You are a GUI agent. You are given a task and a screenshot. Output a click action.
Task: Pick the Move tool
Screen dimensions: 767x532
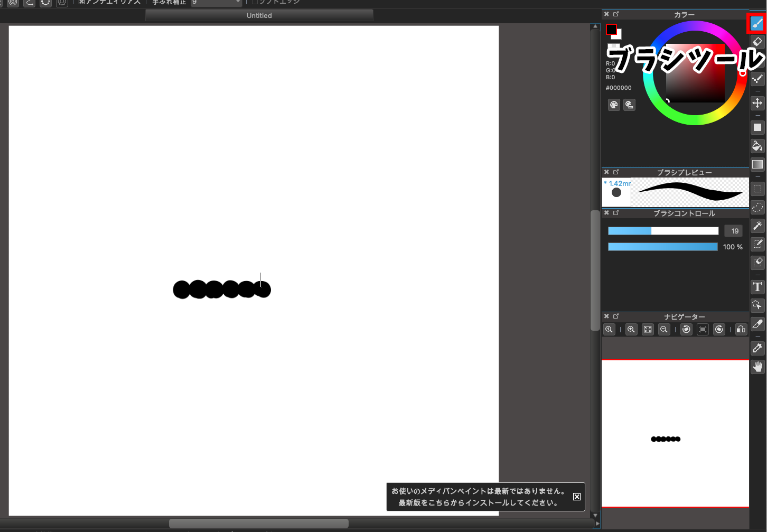coord(757,103)
